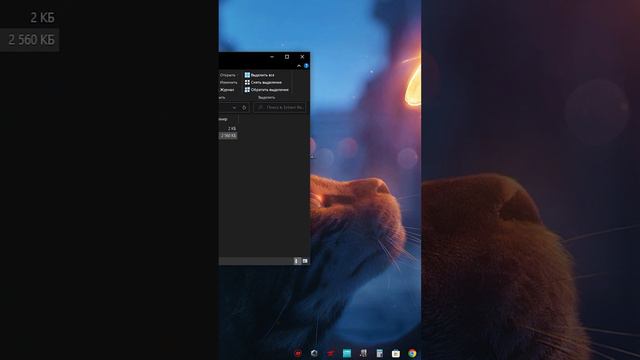Close the Explorer window

tap(302, 57)
